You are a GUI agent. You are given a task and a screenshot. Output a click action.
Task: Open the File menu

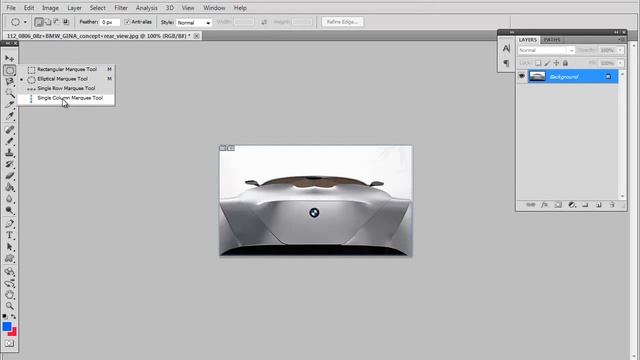[11, 8]
